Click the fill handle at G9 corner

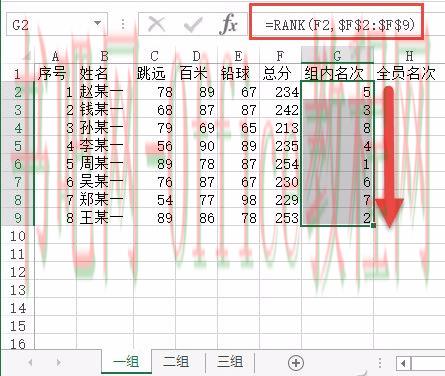click(x=373, y=226)
